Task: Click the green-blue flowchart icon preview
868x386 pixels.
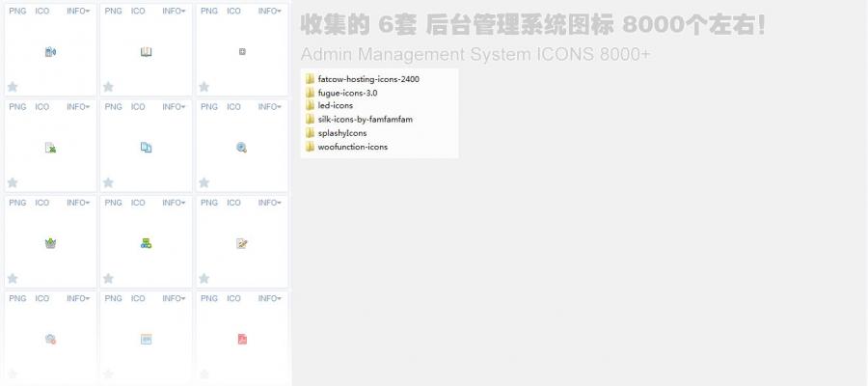Action: pyautogui.click(x=147, y=243)
